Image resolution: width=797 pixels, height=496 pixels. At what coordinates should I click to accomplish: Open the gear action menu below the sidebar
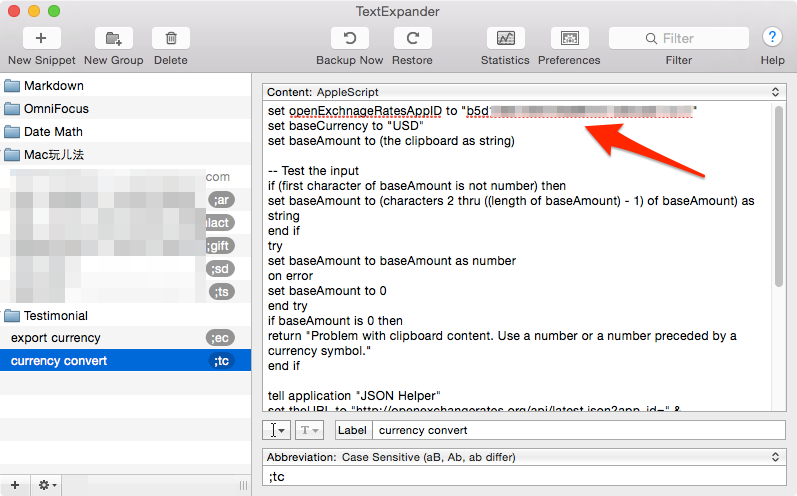coord(47,485)
